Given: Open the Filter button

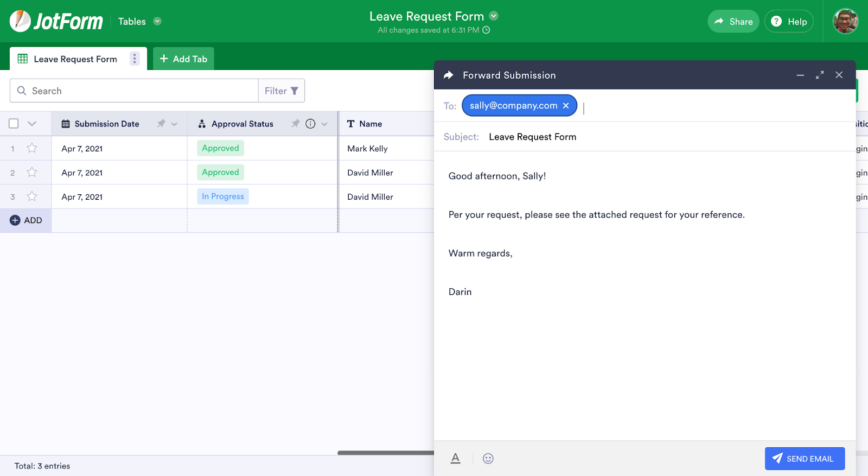Looking at the screenshot, I should tap(282, 91).
